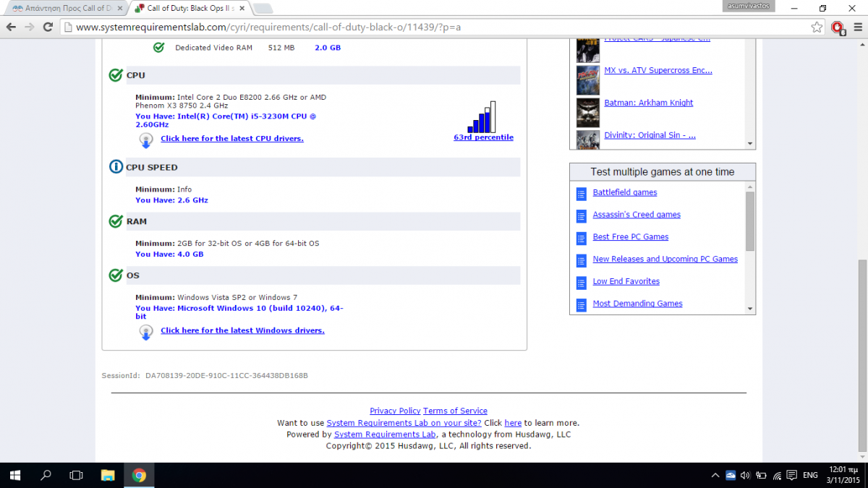Open Task View on the taskbar

pos(76,475)
